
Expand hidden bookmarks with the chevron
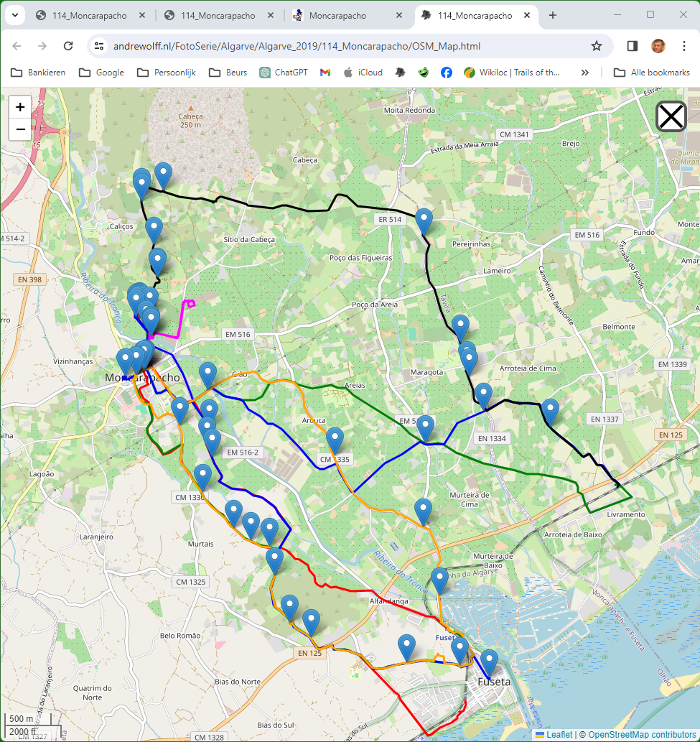pyautogui.click(x=585, y=72)
